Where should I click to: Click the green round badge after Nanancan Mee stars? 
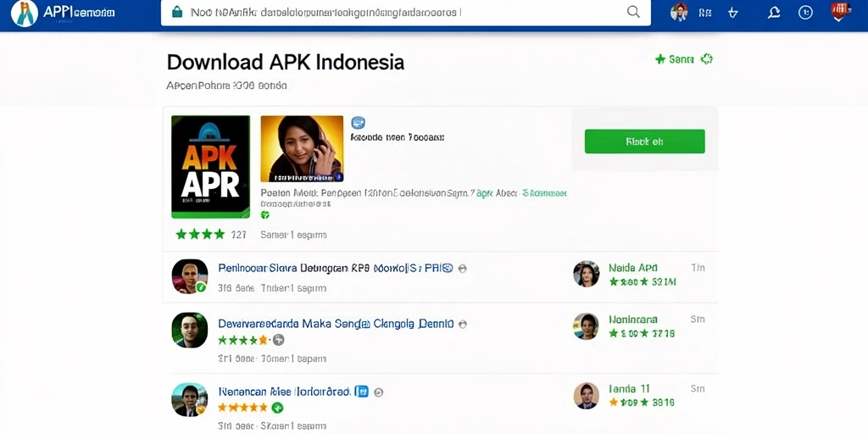tap(277, 408)
